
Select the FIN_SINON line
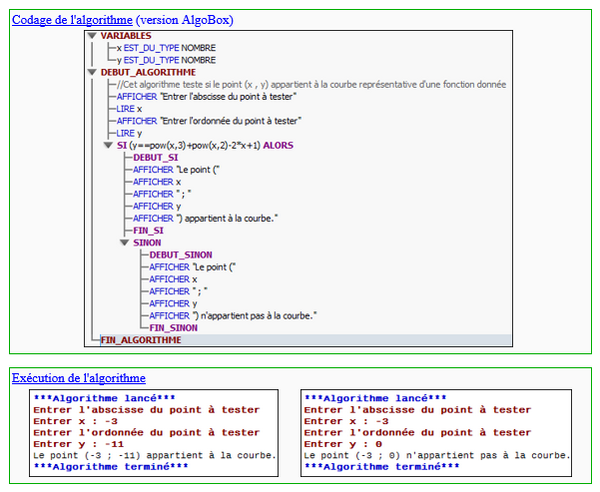click(173, 328)
